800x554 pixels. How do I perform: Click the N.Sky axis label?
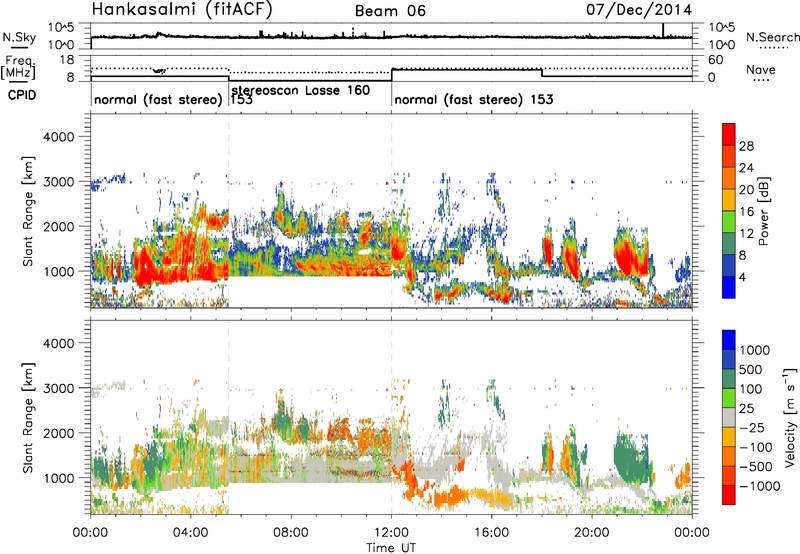click(19, 37)
